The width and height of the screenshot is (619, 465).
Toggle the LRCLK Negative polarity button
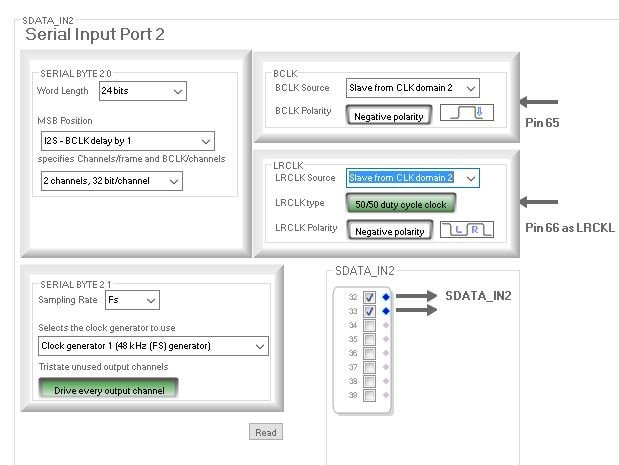pos(390,231)
